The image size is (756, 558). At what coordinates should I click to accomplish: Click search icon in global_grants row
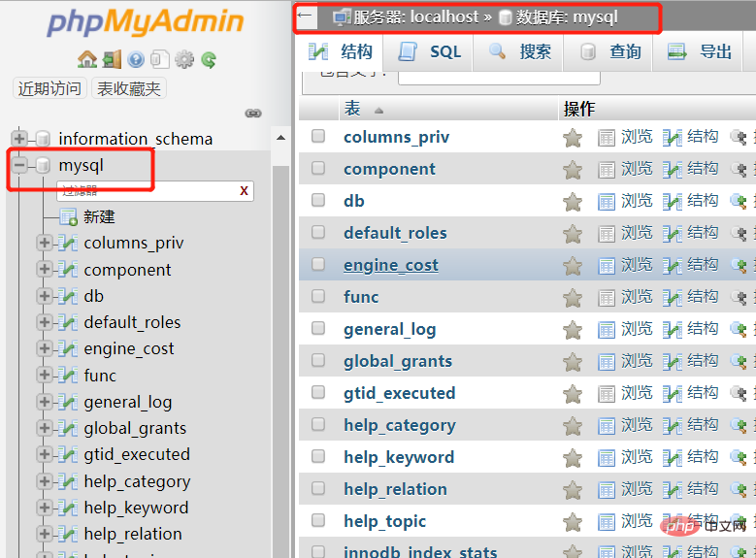[739, 362]
